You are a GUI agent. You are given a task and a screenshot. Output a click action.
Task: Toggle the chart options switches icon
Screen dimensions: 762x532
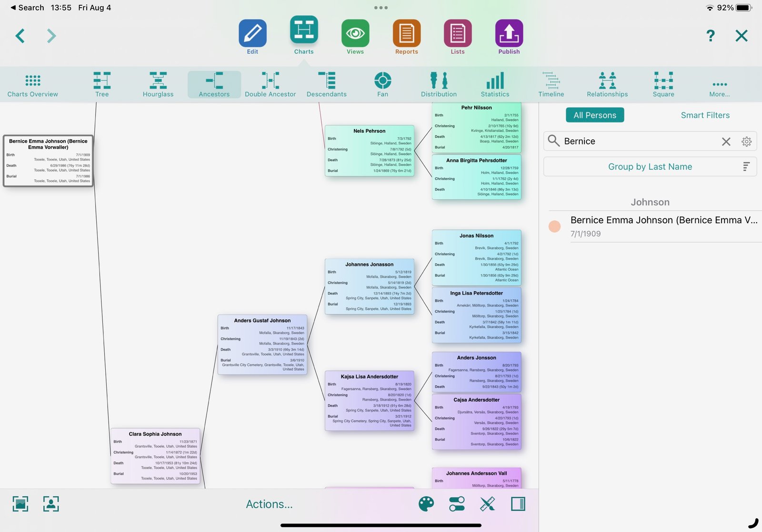click(x=457, y=504)
